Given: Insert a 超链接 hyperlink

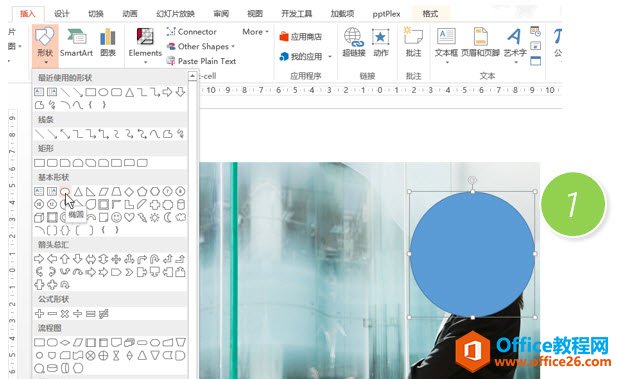Looking at the screenshot, I should coord(354,43).
